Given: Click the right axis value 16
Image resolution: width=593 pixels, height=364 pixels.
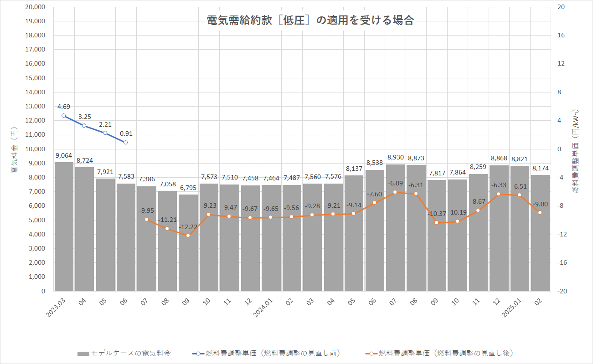Looking at the screenshot, I should pyautogui.click(x=561, y=36).
